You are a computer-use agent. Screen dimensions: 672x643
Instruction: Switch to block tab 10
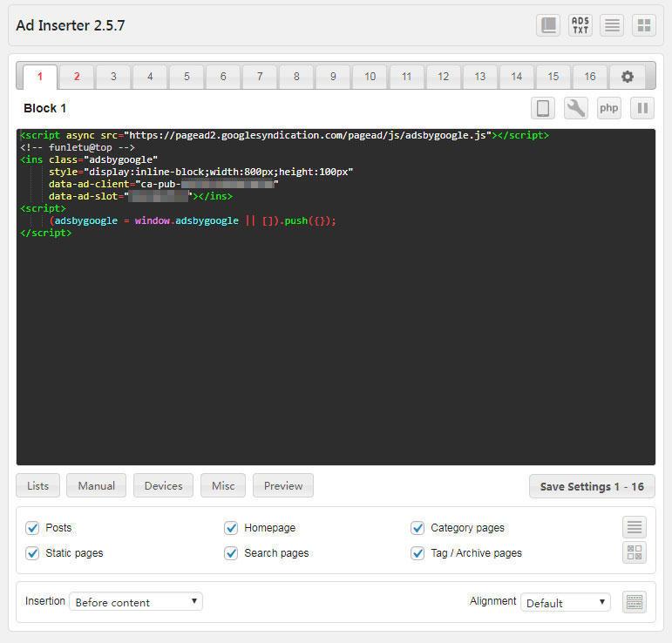pos(370,77)
